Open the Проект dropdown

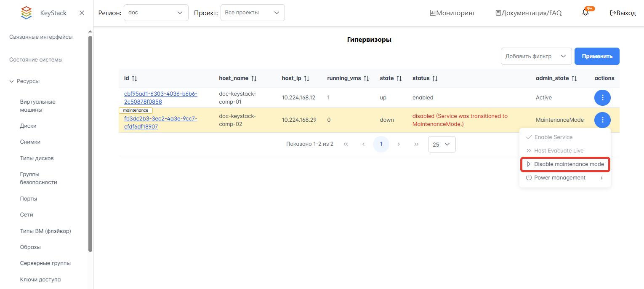[x=253, y=13]
